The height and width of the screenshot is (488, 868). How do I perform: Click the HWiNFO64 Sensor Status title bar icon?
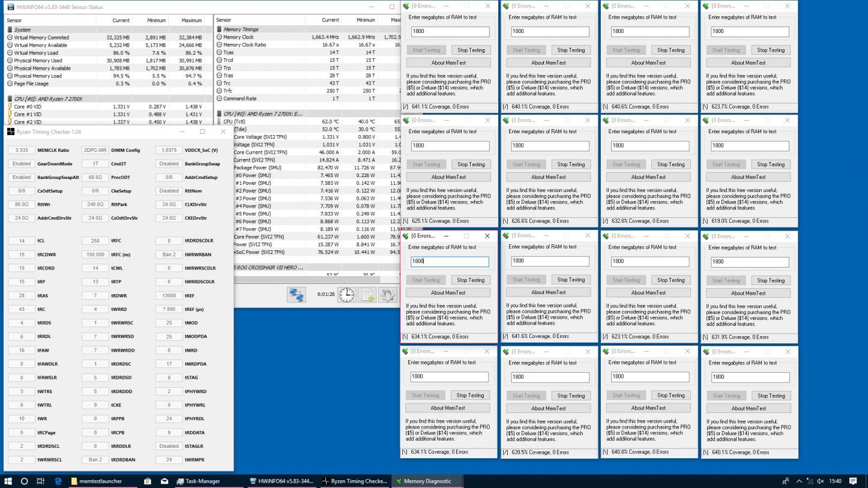click(11, 7)
